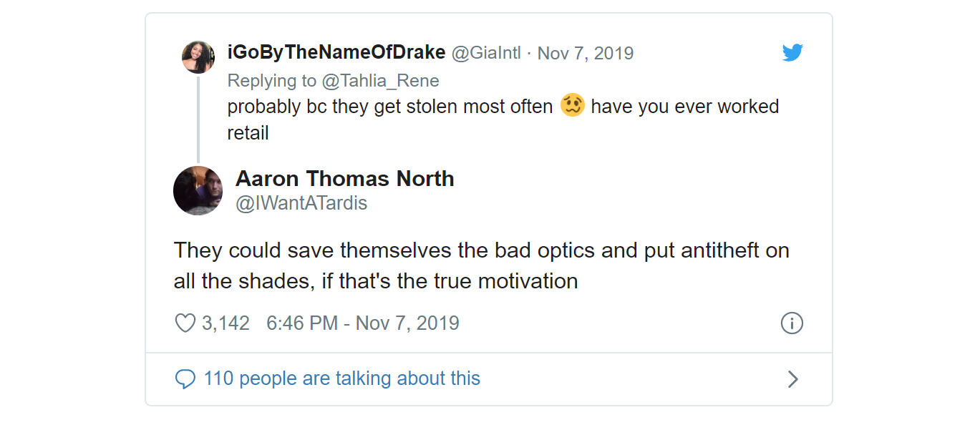Image resolution: width=980 pixels, height=430 pixels.
Task: Click the Aaron Thomas North name
Action: [x=345, y=178]
